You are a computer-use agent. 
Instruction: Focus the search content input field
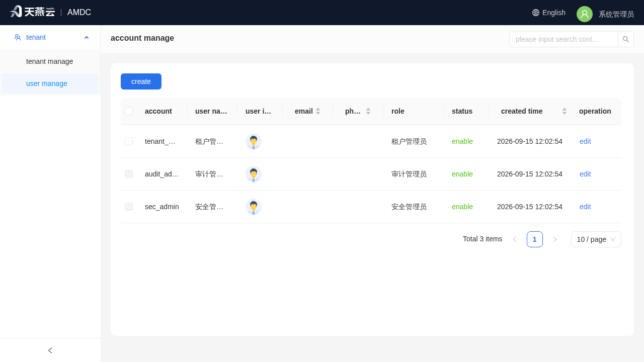(563, 39)
